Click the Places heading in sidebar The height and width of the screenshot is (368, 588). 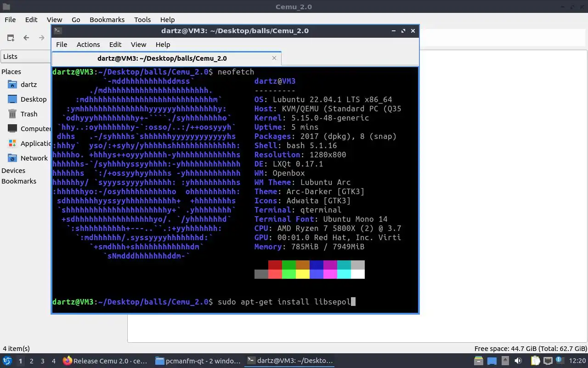[x=11, y=71]
